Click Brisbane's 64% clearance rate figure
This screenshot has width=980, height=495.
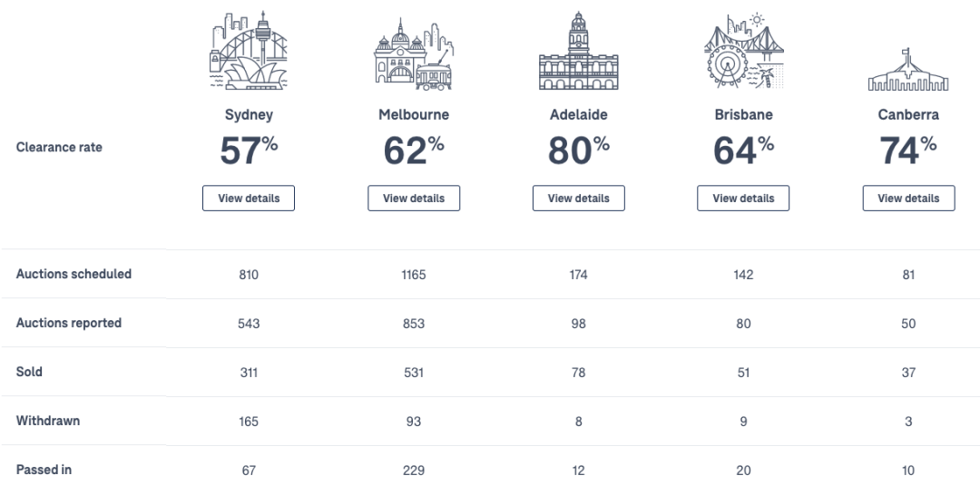pos(744,150)
